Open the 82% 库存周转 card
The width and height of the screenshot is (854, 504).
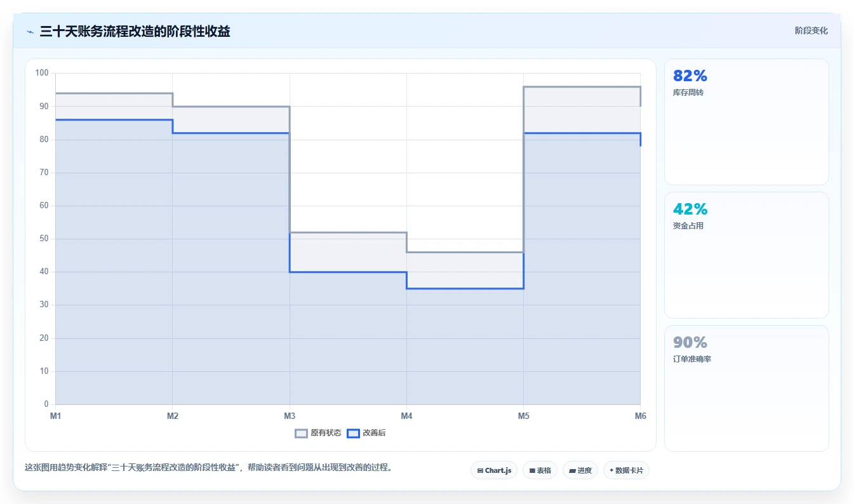click(746, 122)
